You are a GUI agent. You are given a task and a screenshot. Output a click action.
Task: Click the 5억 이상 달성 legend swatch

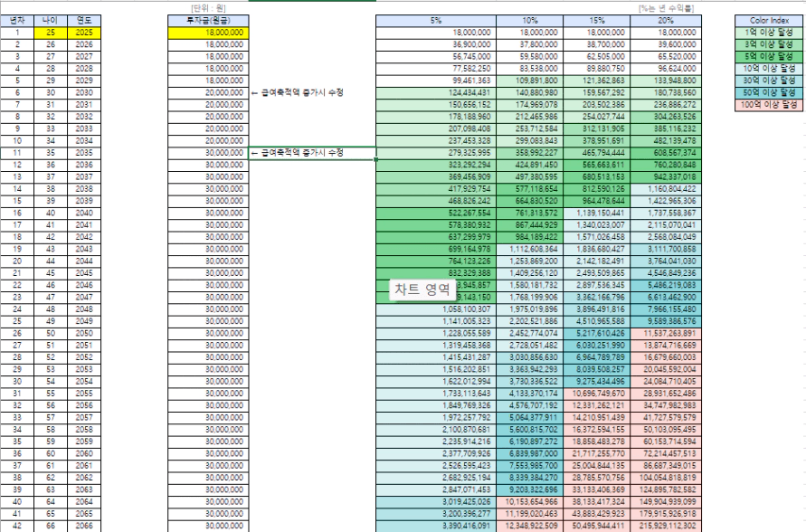pos(769,55)
